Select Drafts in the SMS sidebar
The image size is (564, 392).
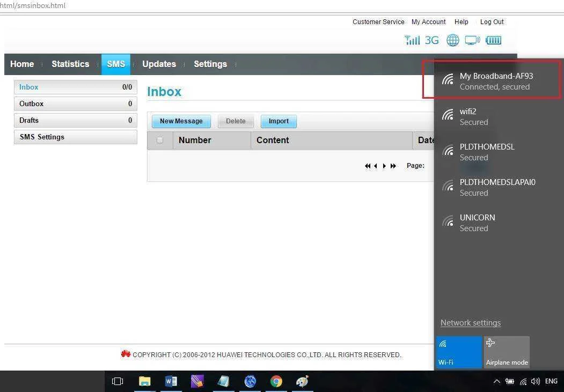click(x=76, y=120)
